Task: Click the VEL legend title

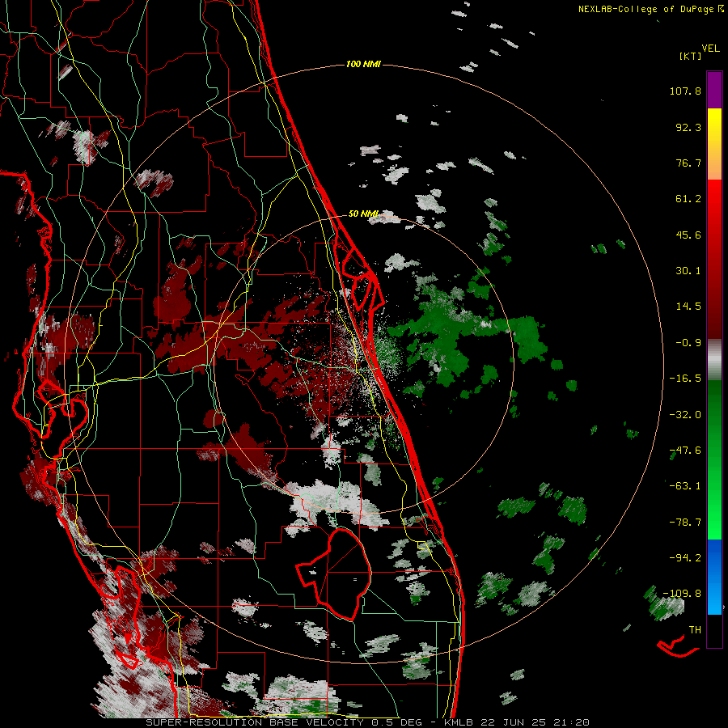Action: [x=710, y=49]
